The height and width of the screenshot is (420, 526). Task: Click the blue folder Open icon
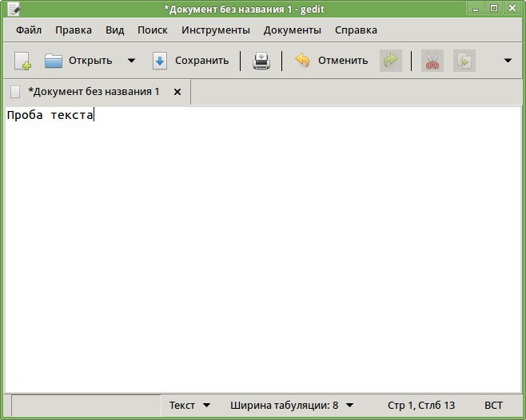tap(54, 61)
